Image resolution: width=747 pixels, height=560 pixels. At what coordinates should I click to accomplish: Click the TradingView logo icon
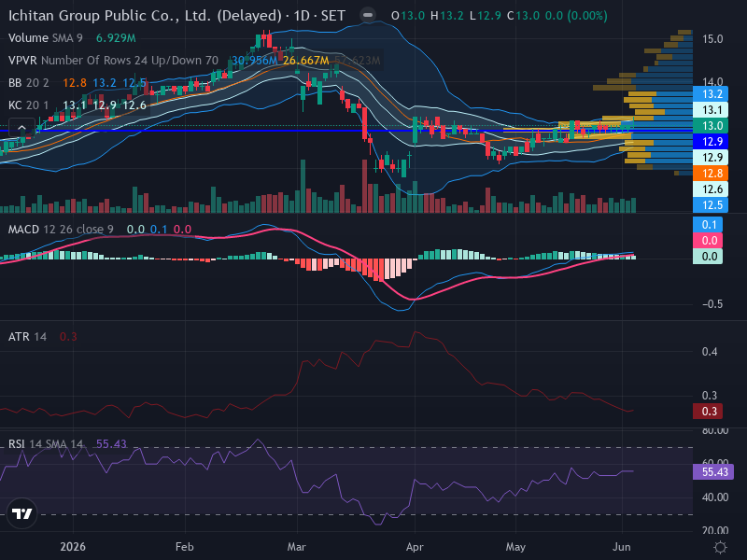point(21,513)
